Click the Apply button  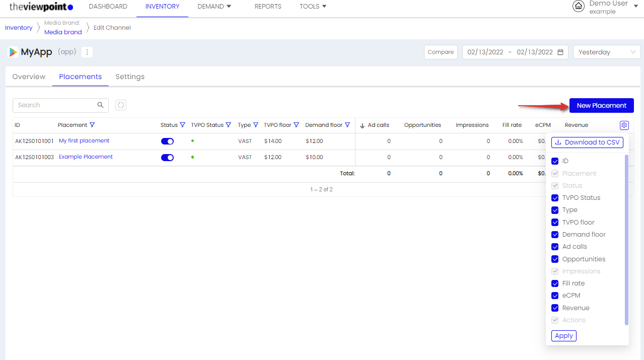(x=564, y=336)
